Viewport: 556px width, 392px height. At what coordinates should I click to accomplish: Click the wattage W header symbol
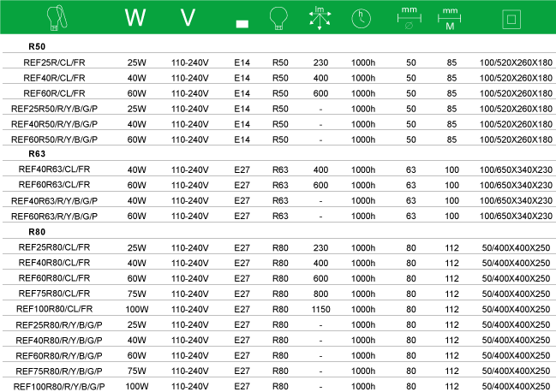coord(135,18)
